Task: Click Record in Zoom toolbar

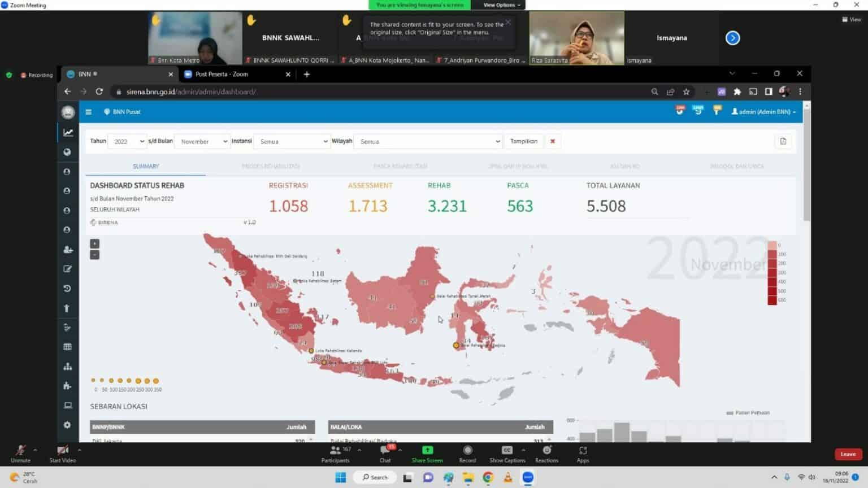Action: 467,454
